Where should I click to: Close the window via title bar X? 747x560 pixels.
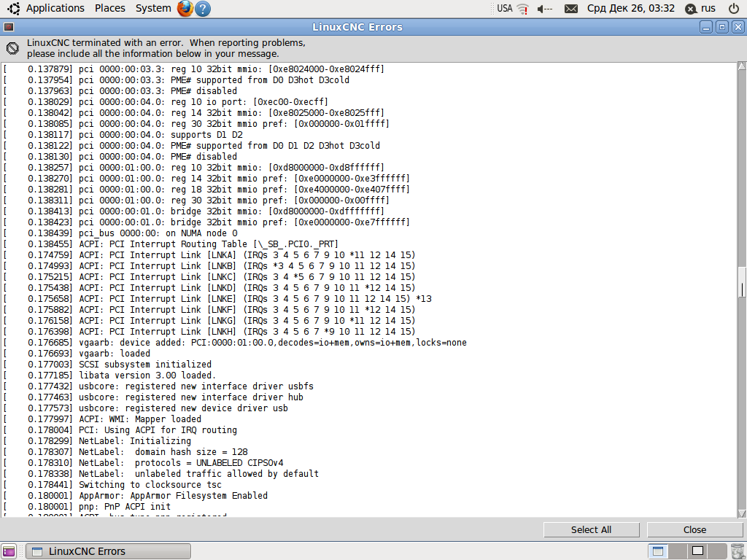pyautogui.click(x=738, y=27)
